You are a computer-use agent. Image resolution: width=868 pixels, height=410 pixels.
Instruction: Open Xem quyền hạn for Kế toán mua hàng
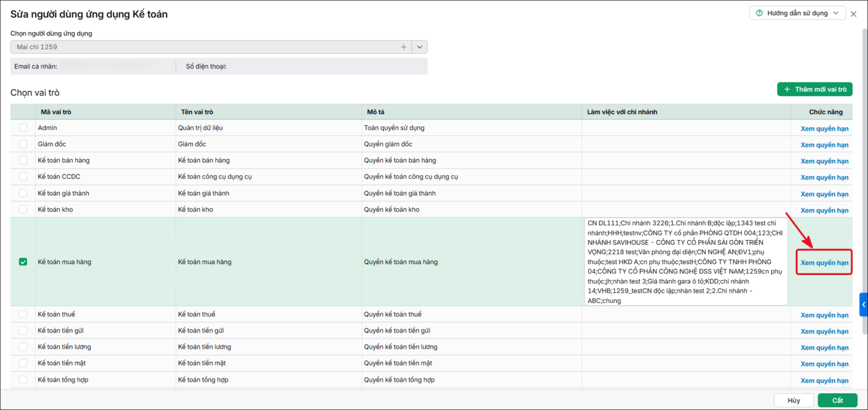tap(825, 263)
